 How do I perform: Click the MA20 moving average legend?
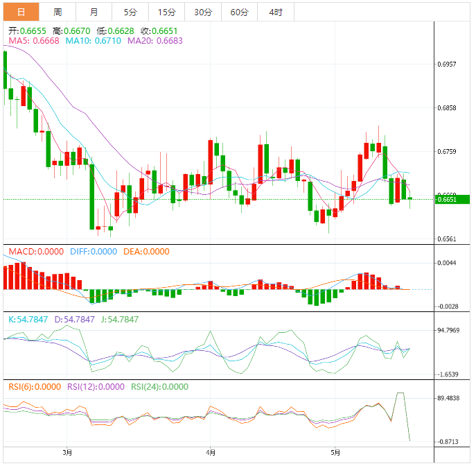[154, 42]
